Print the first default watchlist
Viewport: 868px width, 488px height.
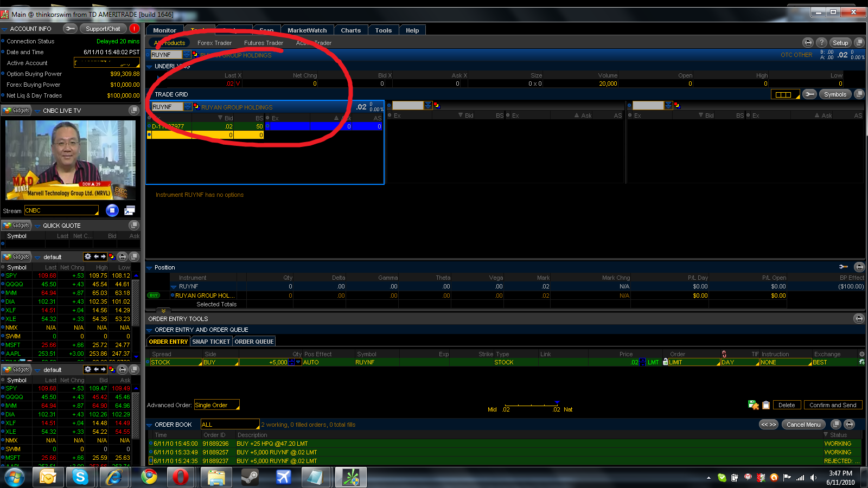click(x=123, y=256)
